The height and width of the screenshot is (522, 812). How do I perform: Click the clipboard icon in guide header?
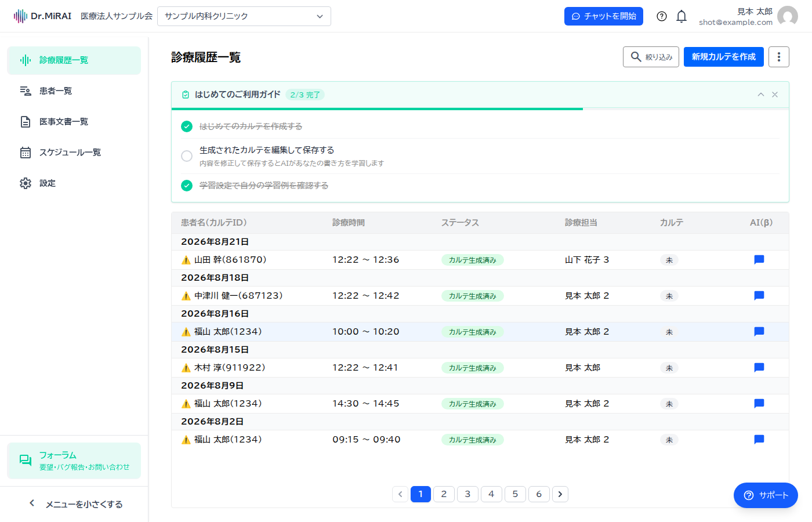click(186, 95)
